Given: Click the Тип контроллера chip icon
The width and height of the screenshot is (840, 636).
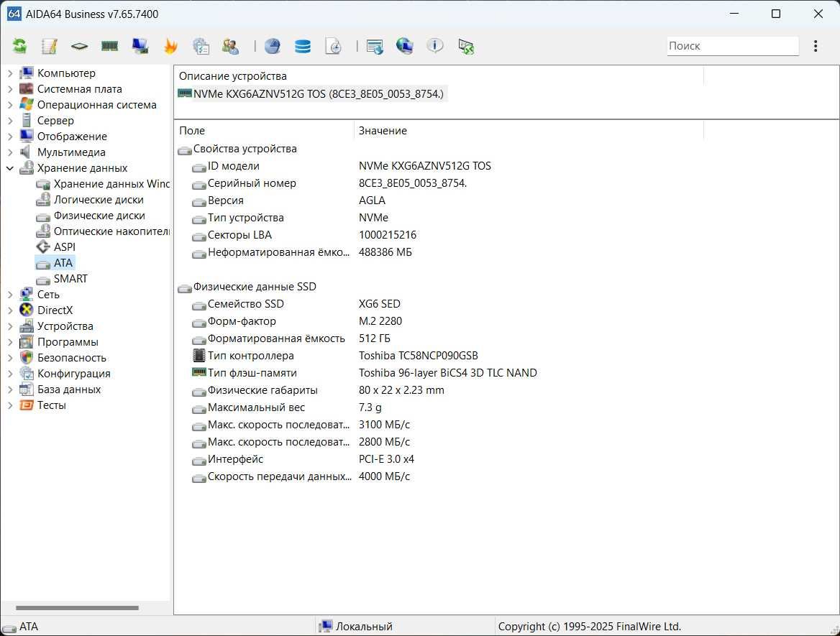Looking at the screenshot, I should coord(198,355).
